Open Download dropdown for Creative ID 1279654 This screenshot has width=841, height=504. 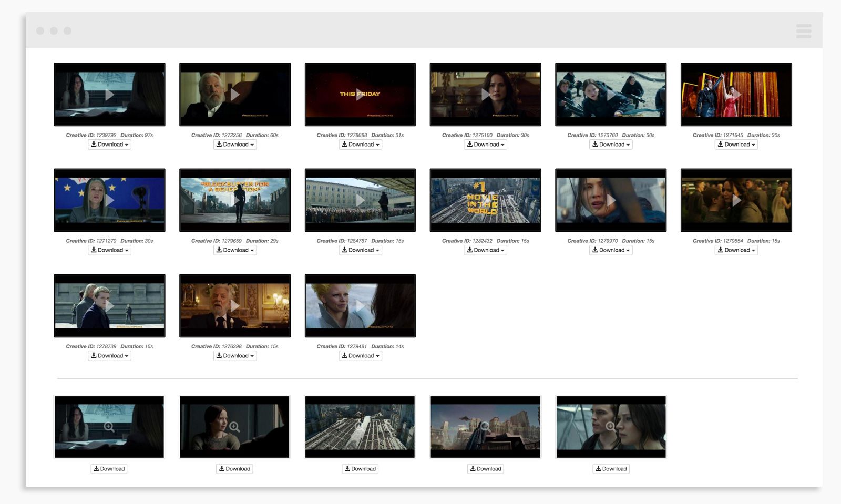(x=736, y=250)
